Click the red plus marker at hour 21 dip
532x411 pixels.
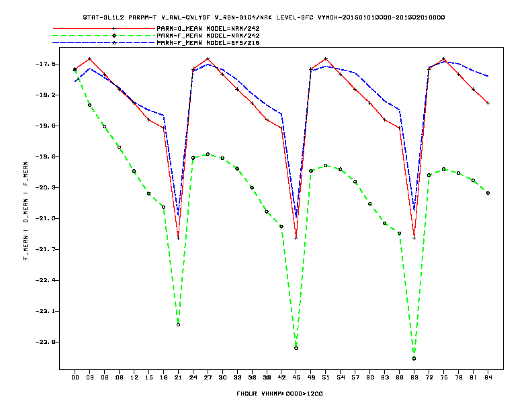click(178, 238)
